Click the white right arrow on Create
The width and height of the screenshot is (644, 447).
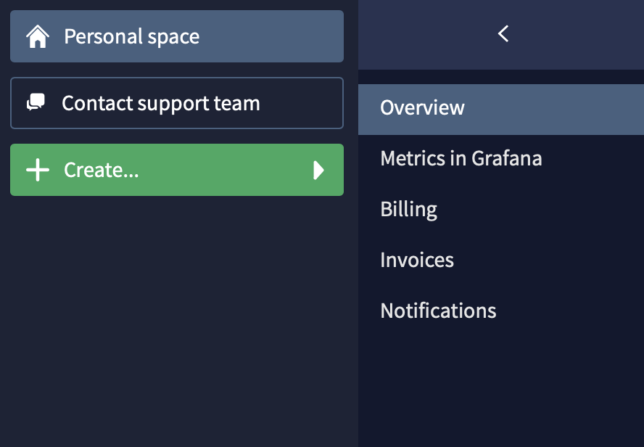319,170
